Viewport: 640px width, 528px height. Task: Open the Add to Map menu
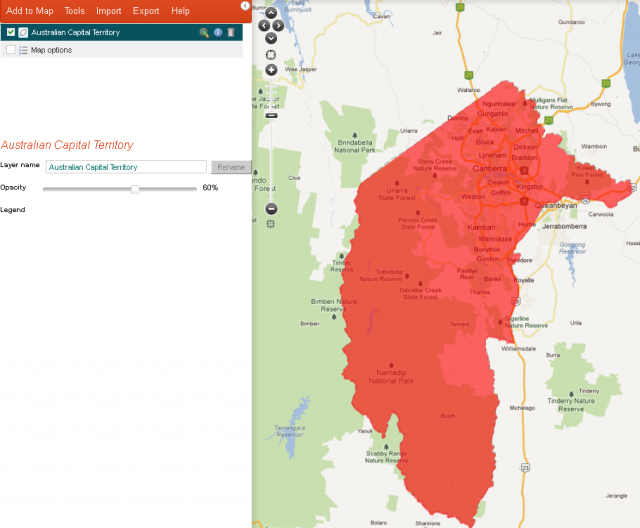point(30,11)
